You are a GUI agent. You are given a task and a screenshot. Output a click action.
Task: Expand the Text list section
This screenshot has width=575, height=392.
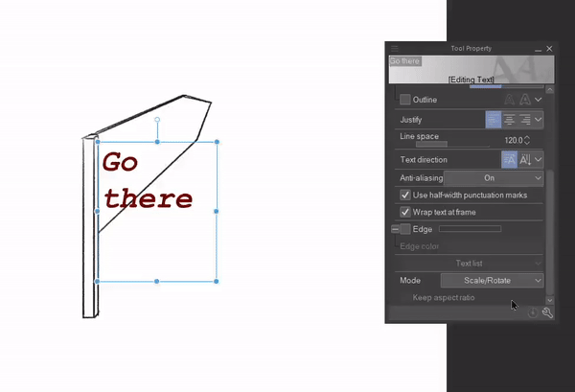pos(469,264)
